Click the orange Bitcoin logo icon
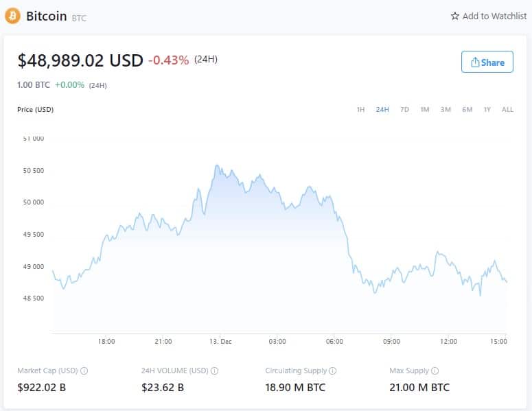The width and height of the screenshot is (532, 411). (x=12, y=16)
